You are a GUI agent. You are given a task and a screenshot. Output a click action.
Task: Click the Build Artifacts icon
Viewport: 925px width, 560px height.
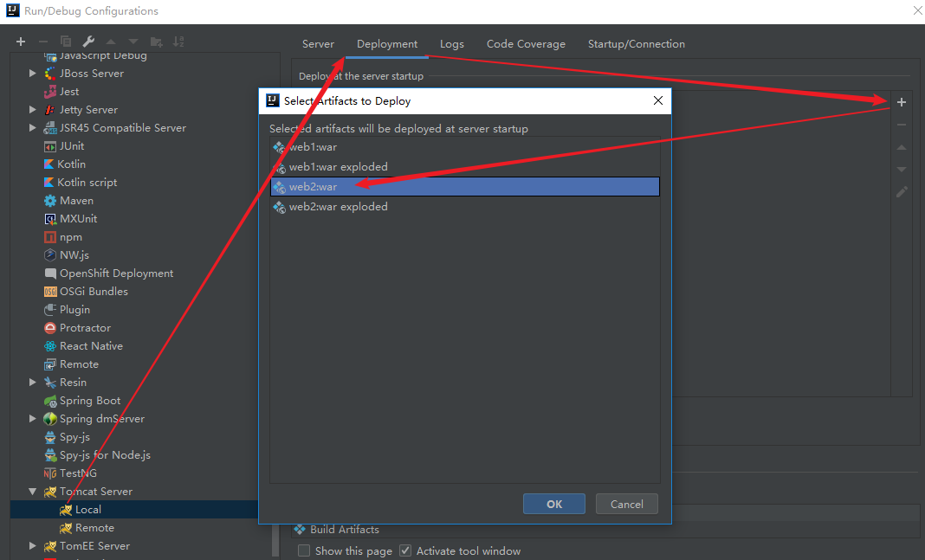click(300, 530)
